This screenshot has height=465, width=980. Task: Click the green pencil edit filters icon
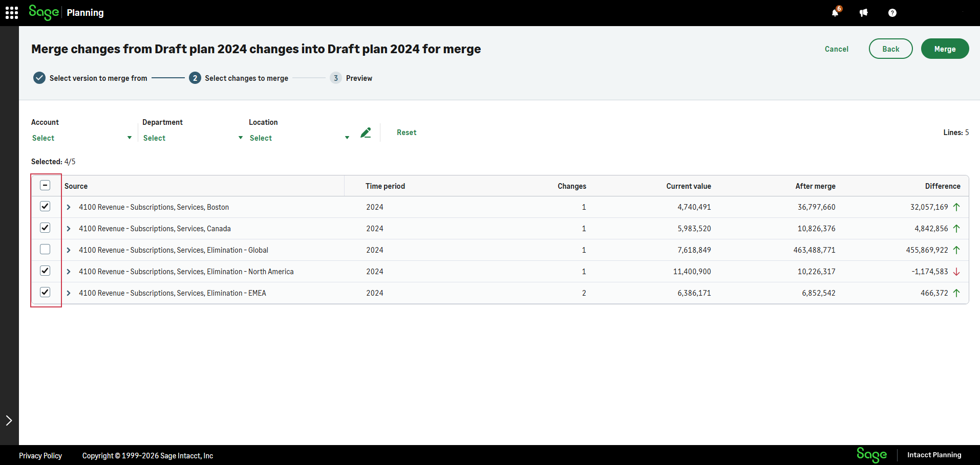click(366, 132)
